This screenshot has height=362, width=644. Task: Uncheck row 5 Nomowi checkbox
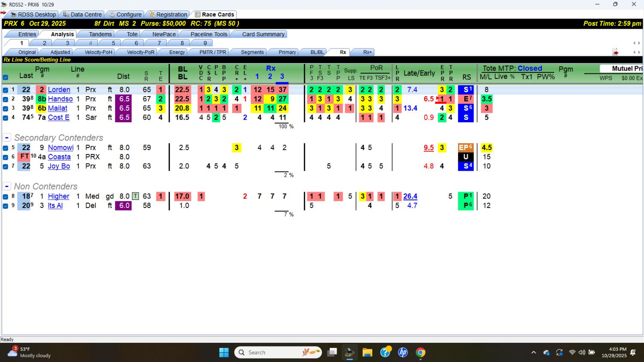[6, 148]
